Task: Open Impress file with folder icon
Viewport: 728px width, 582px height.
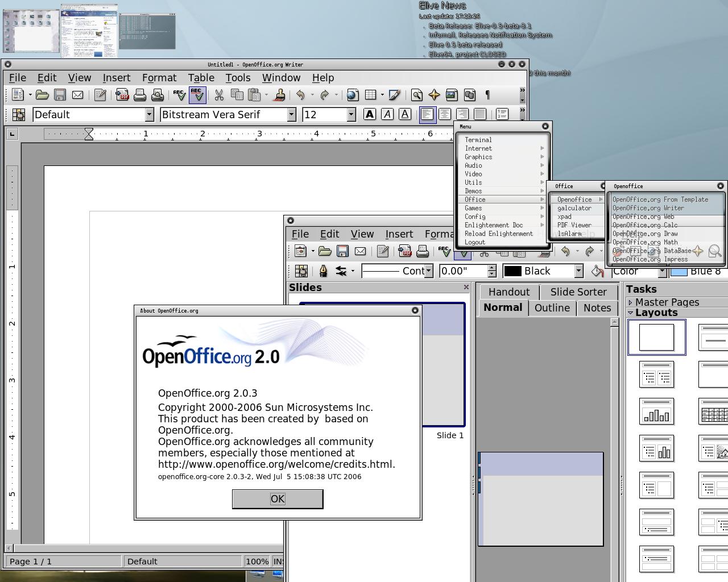Action: point(325,251)
